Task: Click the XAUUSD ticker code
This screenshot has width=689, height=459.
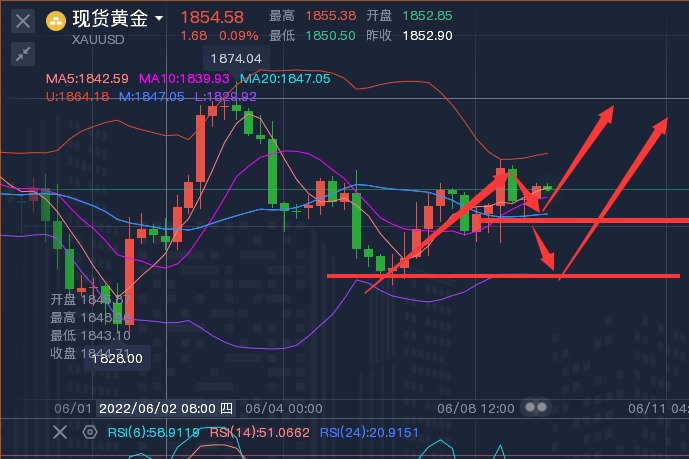Action: pos(100,40)
